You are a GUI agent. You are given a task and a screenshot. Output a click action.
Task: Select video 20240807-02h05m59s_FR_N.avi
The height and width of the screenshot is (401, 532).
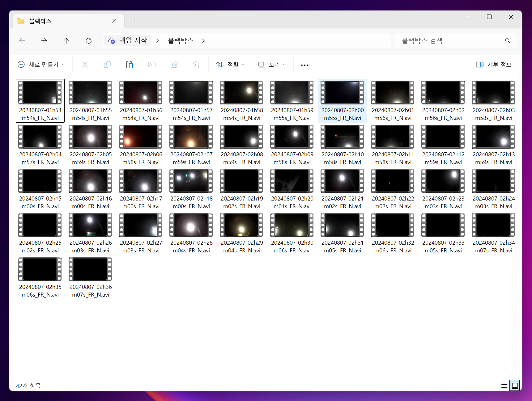[91, 145]
